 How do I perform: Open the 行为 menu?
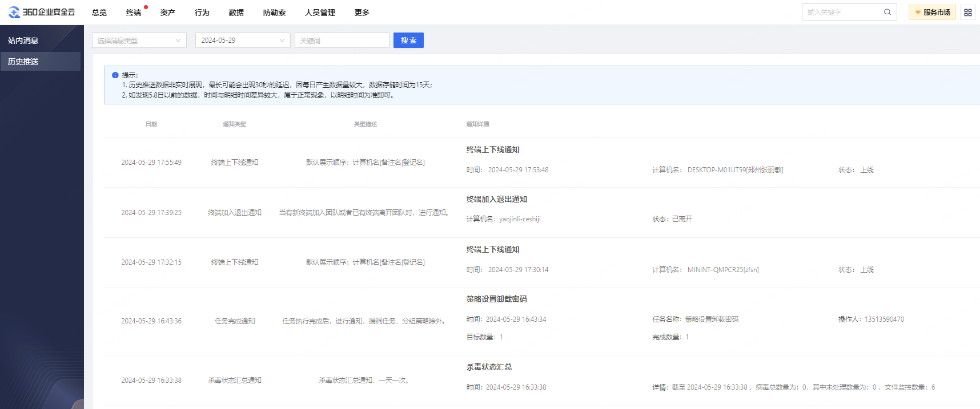click(202, 13)
